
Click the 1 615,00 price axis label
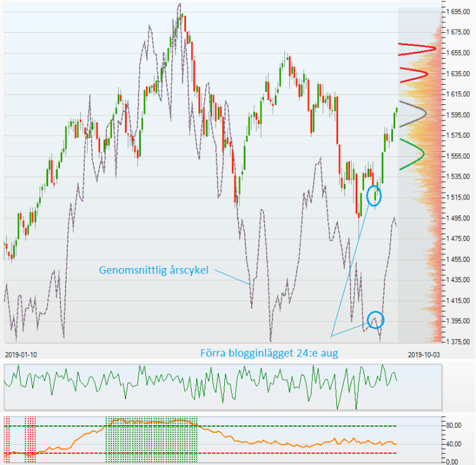pos(458,94)
